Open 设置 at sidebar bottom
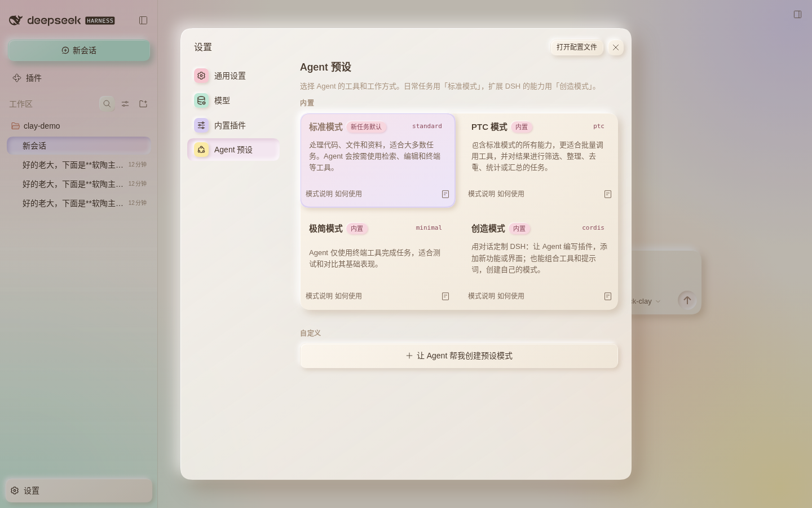The width and height of the screenshot is (812, 508). coord(79,491)
